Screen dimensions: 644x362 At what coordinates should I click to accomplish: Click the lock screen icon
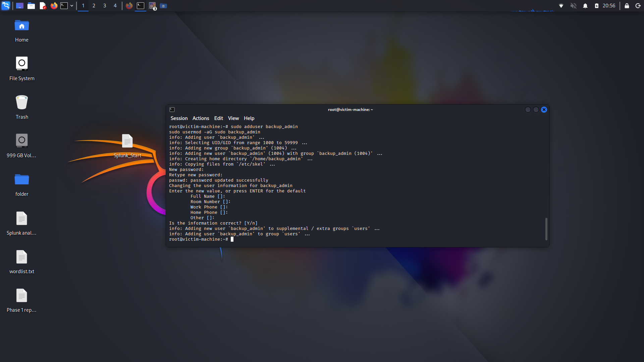click(x=627, y=6)
